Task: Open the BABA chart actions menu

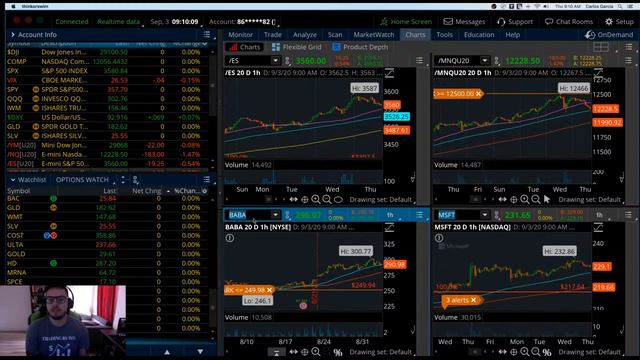Action: (419, 215)
